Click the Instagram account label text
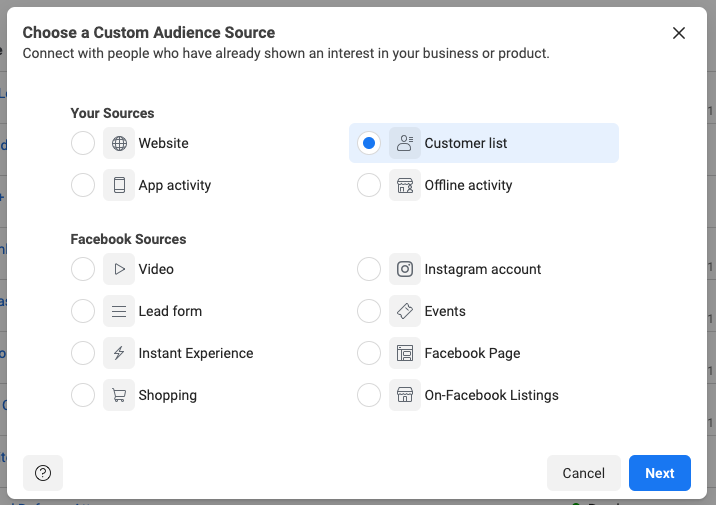Viewport: 716px width, 505px height. [x=483, y=269]
